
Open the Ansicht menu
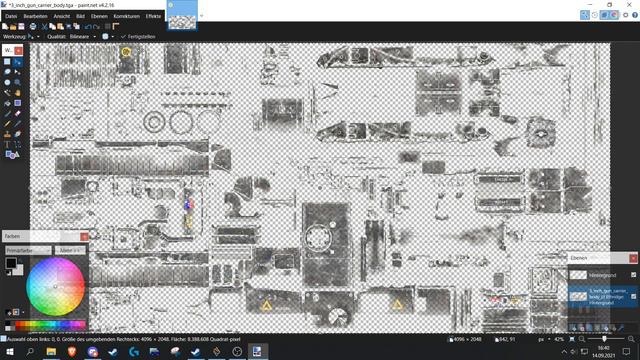[62, 16]
